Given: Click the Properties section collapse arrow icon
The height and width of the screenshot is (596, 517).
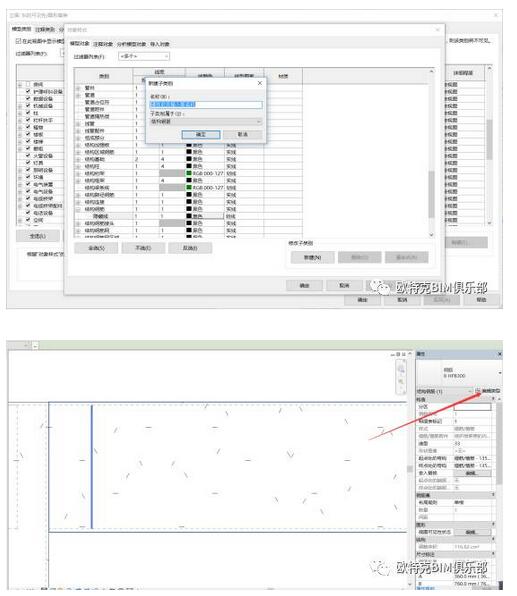Looking at the screenshot, I should tap(493, 399).
